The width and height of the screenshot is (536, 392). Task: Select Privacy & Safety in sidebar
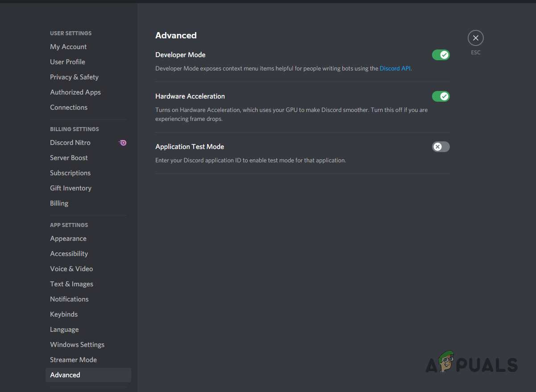(x=74, y=77)
